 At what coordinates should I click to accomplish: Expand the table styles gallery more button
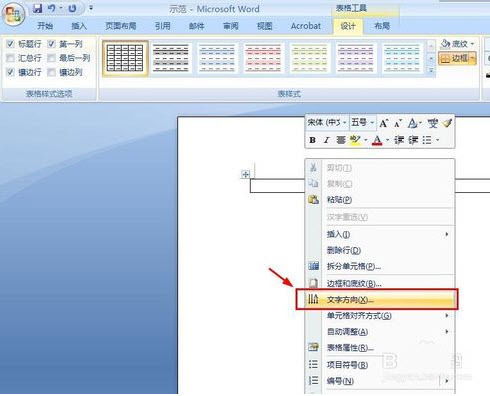click(431, 71)
